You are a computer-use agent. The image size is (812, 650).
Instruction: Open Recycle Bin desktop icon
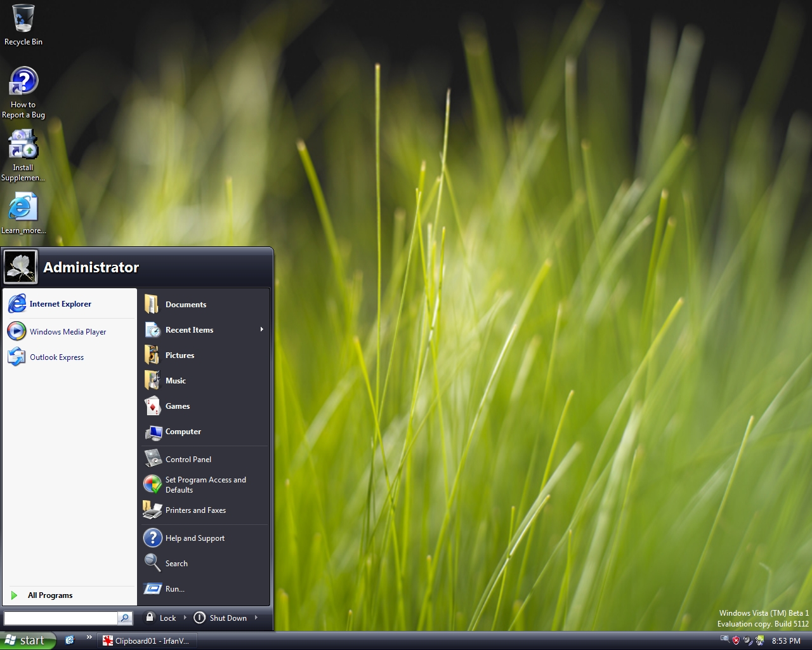(23, 24)
